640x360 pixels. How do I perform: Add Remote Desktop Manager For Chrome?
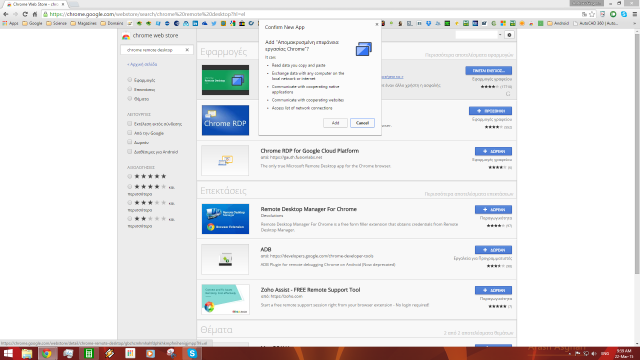[x=493, y=209]
